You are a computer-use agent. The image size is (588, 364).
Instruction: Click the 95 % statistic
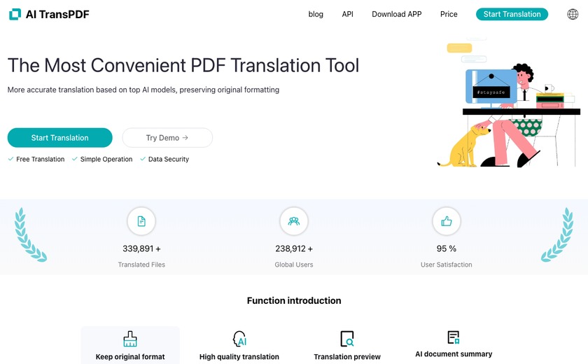[x=447, y=248]
